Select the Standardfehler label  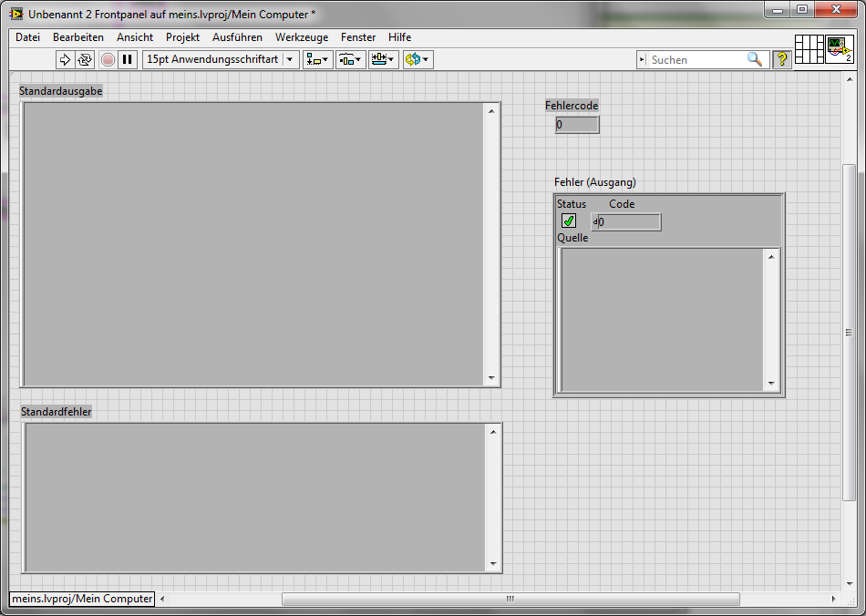[x=57, y=412]
